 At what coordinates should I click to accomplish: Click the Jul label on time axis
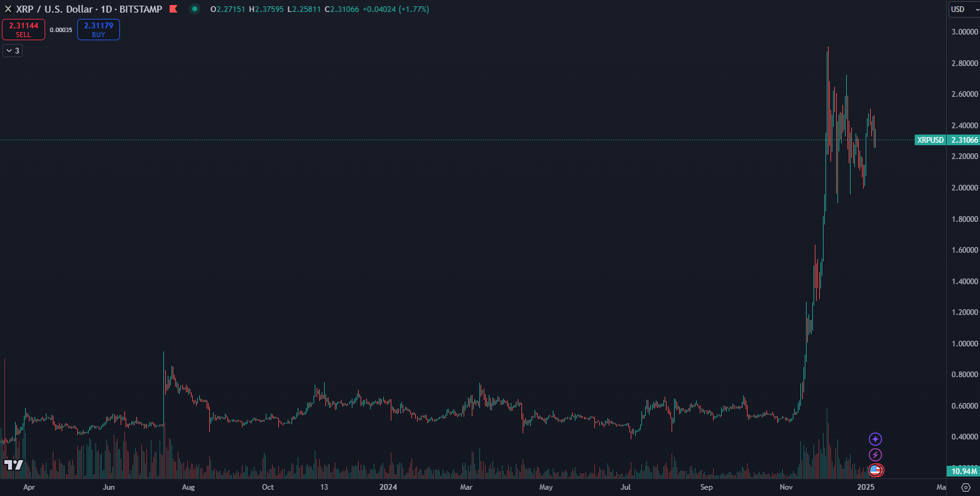pyautogui.click(x=626, y=487)
